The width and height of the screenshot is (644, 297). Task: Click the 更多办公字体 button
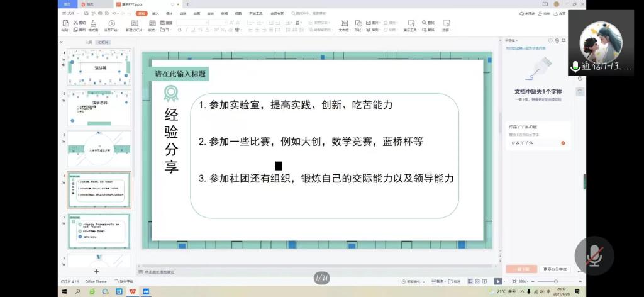(554, 269)
